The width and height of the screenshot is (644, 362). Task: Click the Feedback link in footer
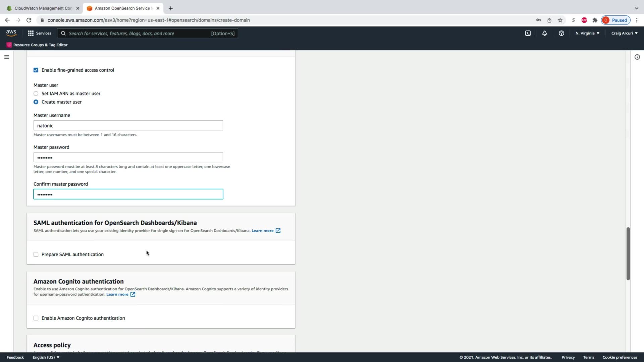[15, 357]
